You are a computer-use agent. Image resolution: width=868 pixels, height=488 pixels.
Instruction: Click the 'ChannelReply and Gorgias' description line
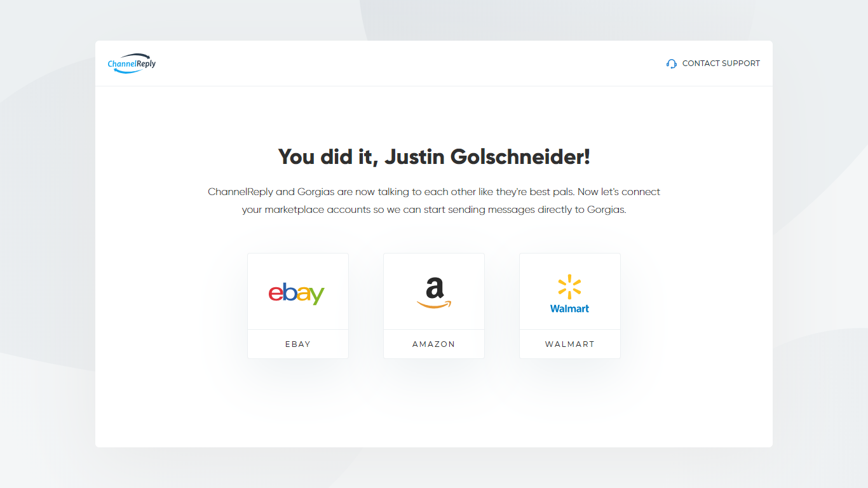point(434,192)
